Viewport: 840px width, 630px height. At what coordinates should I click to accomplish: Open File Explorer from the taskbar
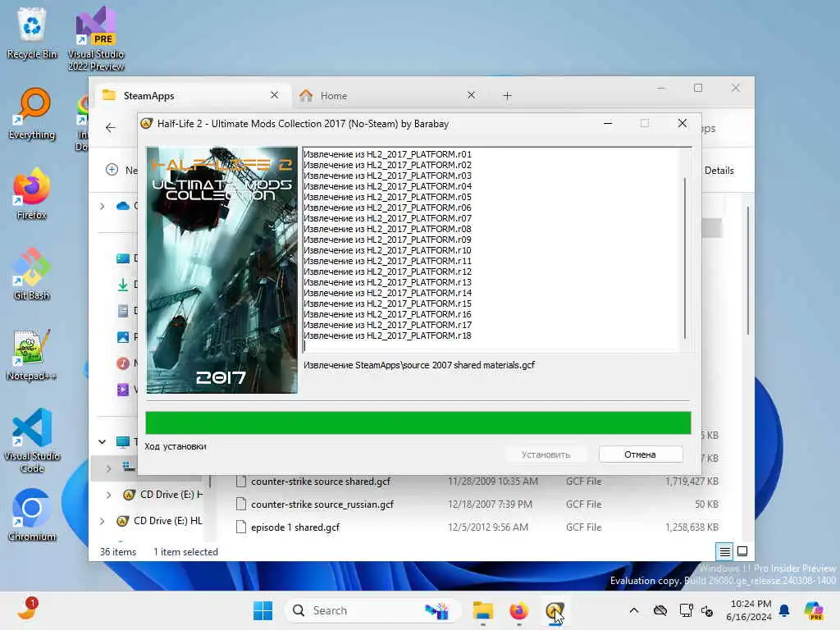(482, 610)
